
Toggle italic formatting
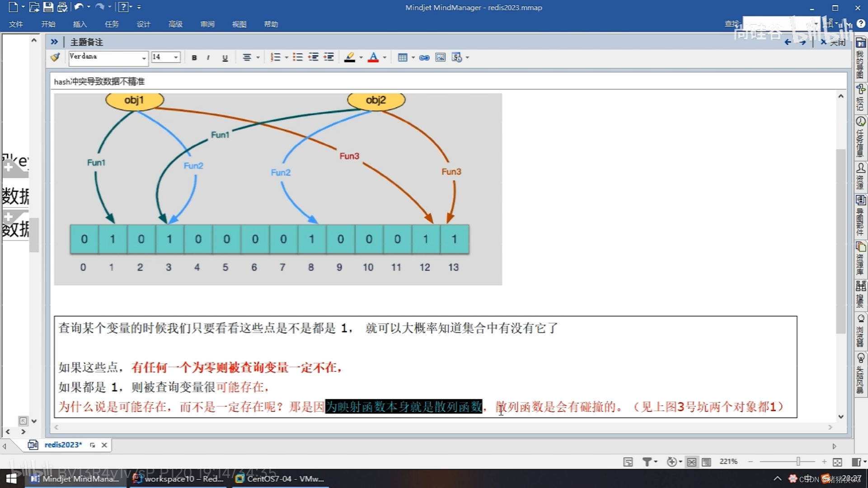tap(208, 57)
